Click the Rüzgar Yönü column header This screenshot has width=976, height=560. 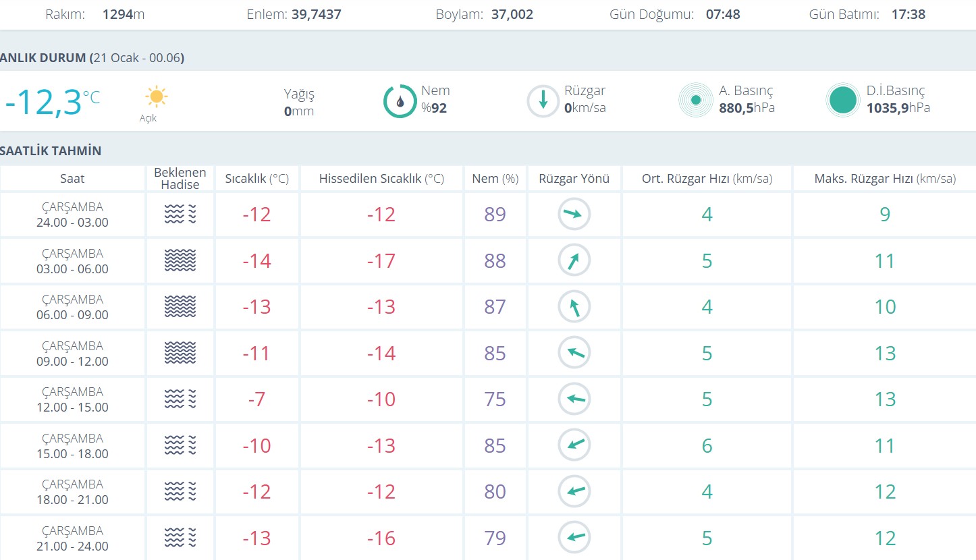pyautogui.click(x=574, y=179)
